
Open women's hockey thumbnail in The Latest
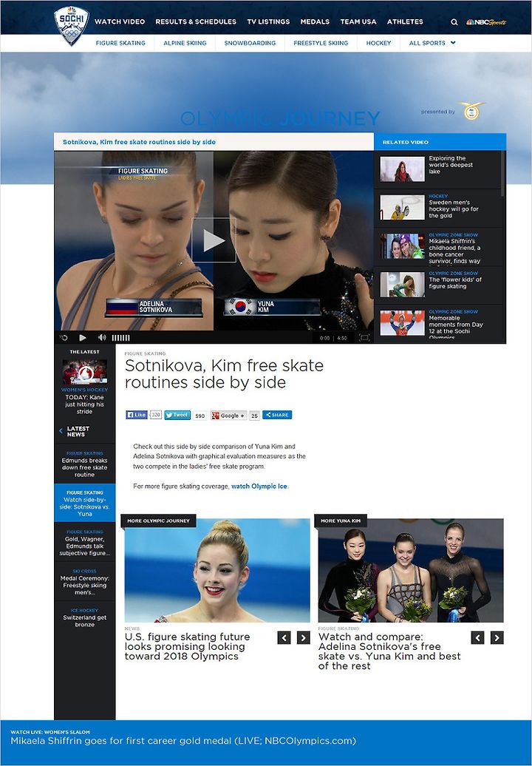(x=84, y=372)
